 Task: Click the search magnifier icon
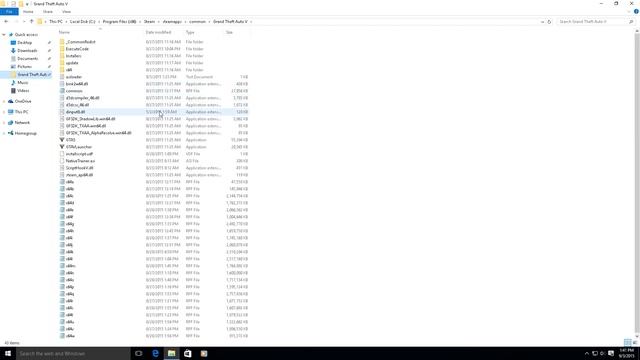[x=631, y=22]
